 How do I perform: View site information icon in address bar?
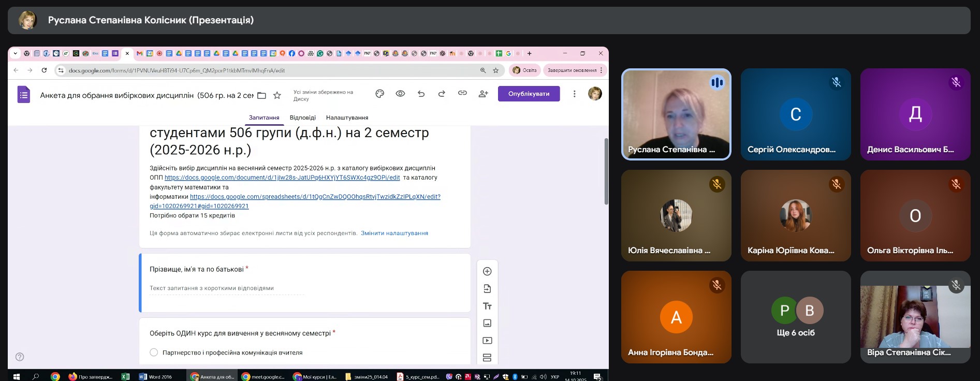tap(61, 70)
